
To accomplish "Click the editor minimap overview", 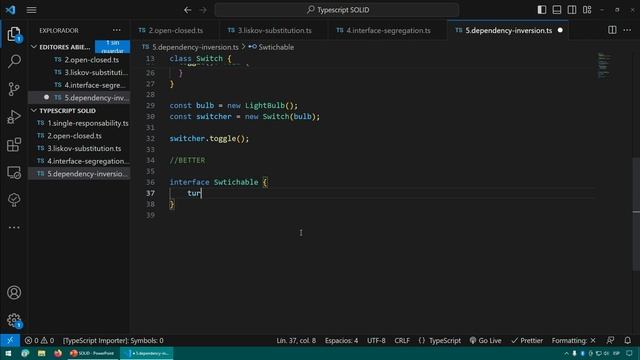I will 604,65.
